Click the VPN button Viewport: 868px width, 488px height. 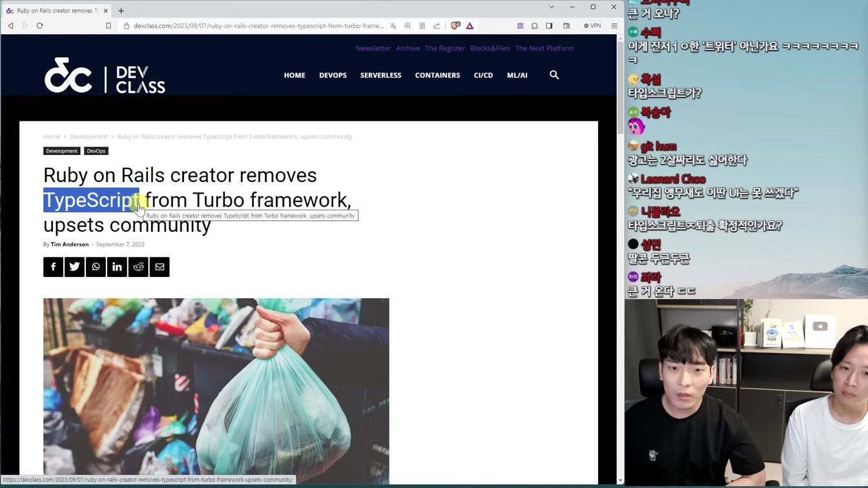pos(592,26)
